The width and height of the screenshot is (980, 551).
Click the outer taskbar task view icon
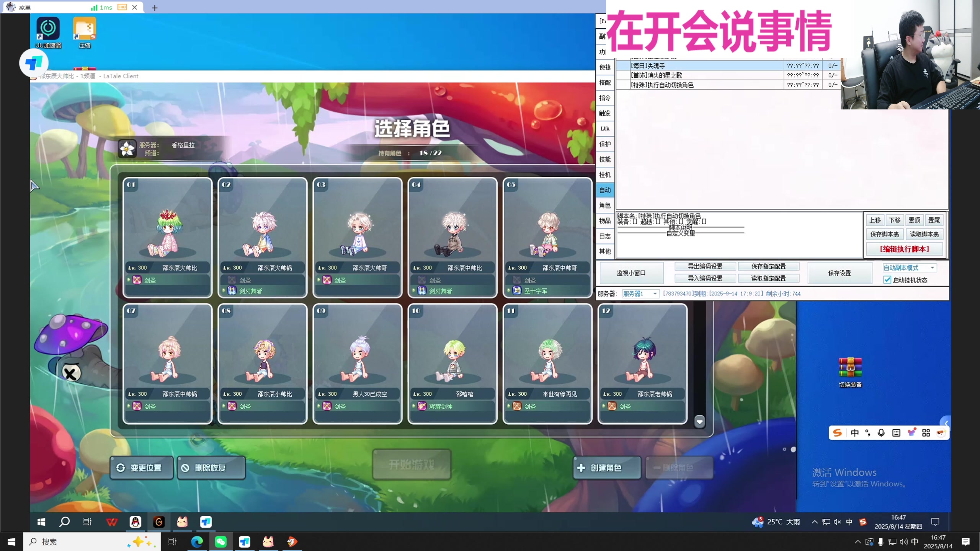click(x=172, y=541)
